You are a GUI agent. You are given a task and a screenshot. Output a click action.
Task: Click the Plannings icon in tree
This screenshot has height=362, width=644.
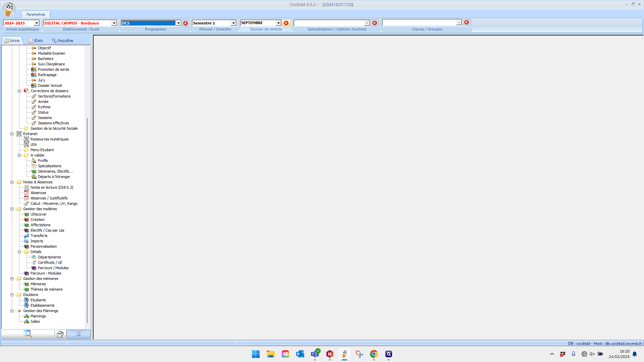tap(26, 316)
